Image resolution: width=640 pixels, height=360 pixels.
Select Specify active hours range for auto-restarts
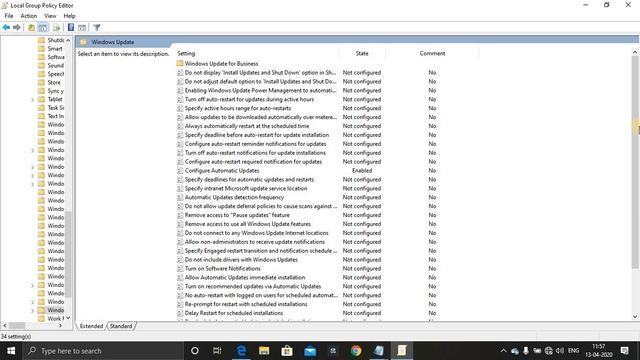(x=238, y=108)
